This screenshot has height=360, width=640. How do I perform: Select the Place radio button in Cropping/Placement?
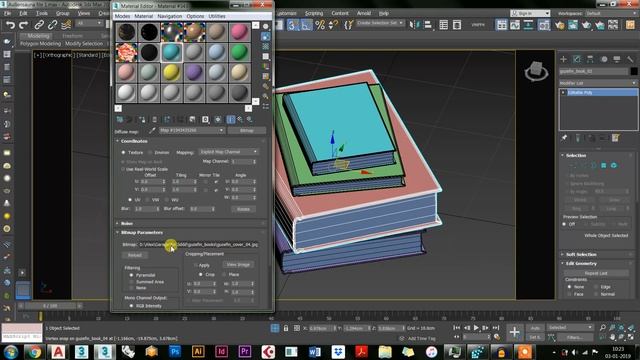224,274
